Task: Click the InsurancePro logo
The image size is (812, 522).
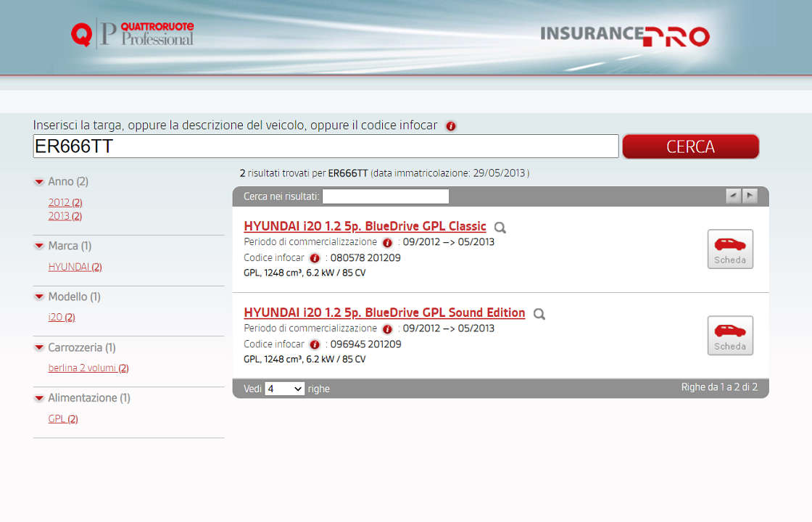Action: [625, 36]
